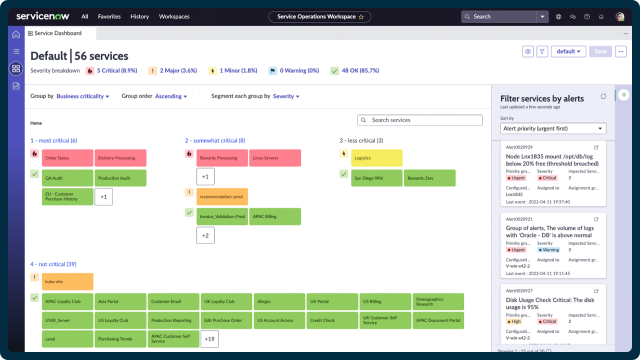The height and width of the screenshot is (360, 640).
Task: Toggle the green panel icon at far right
Action: click(624, 95)
